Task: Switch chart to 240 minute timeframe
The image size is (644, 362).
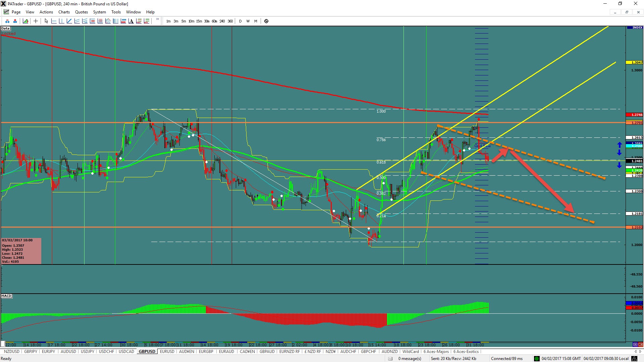Action: pos(222,21)
